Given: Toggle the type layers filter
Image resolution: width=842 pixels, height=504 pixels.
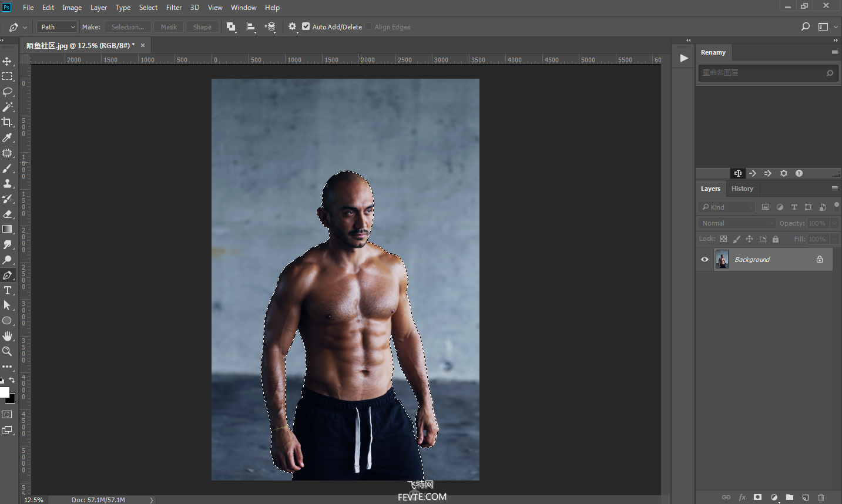Looking at the screenshot, I should coord(794,207).
